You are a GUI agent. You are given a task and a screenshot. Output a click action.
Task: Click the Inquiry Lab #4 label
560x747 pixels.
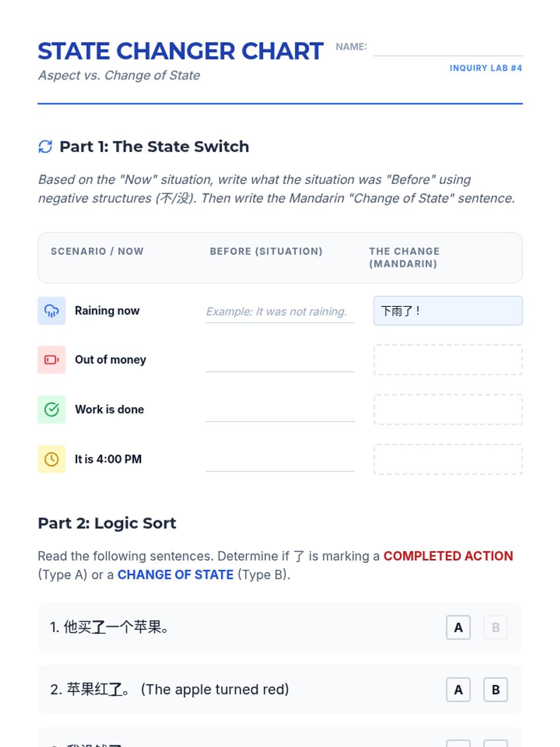point(486,68)
